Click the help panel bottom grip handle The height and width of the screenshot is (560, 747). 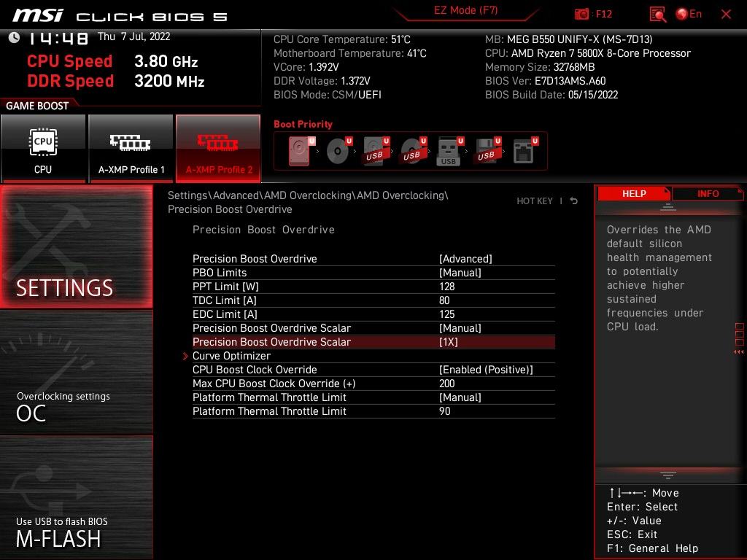tap(668, 475)
